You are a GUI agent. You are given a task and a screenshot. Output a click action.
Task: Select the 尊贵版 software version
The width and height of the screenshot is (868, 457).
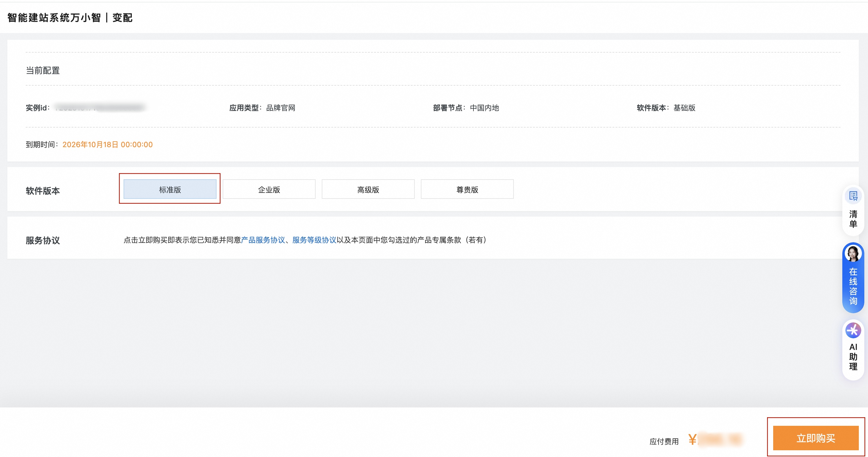467,189
